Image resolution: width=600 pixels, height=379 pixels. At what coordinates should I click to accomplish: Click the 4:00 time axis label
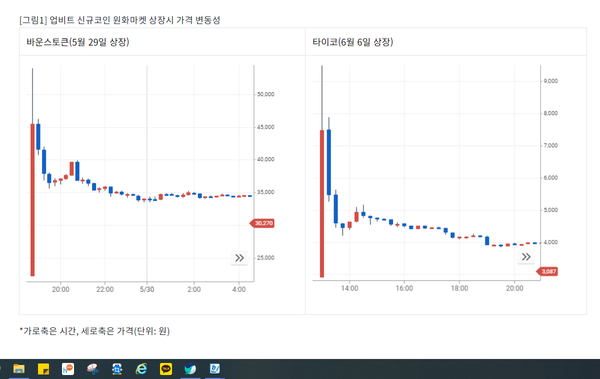coord(239,289)
